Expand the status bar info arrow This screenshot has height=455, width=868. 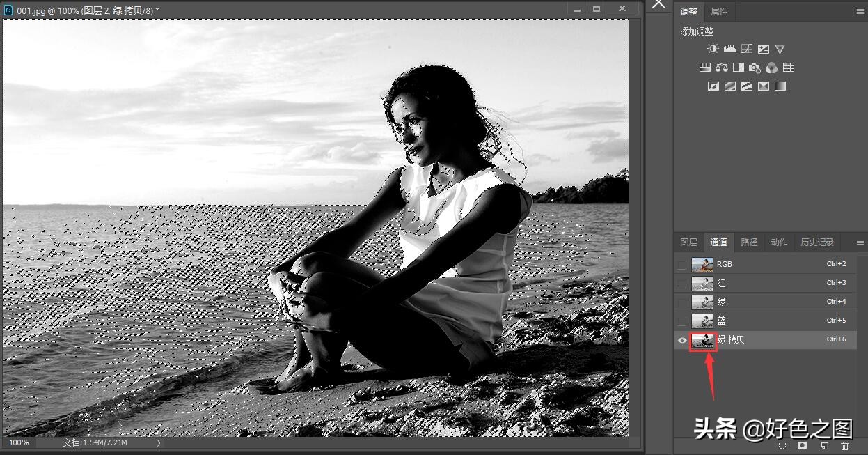click(x=158, y=442)
